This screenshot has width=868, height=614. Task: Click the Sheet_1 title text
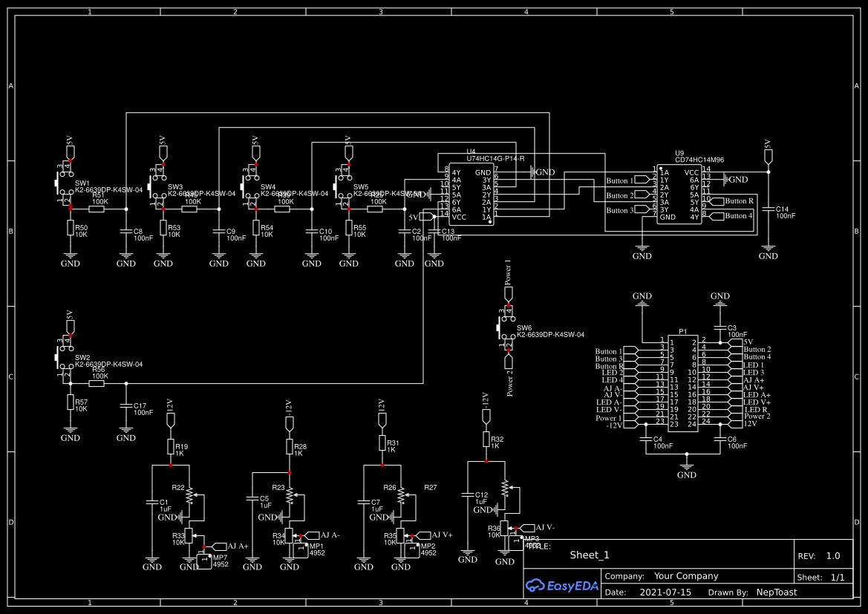587,555
